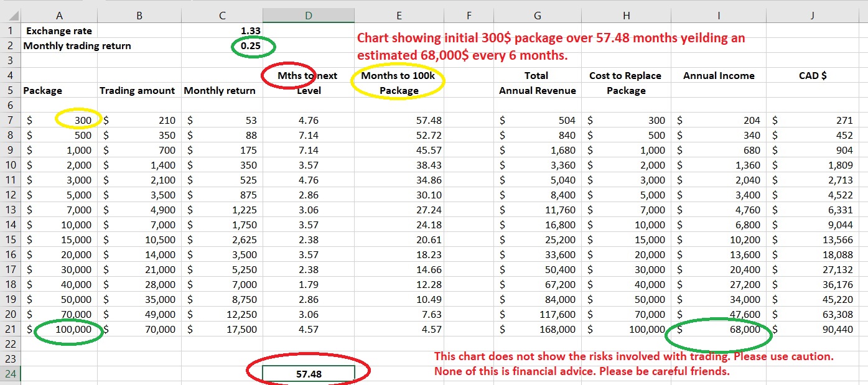Select row 24 header
Image resolution: width=868 pixels, height=385 pixels.
(10, 374)
